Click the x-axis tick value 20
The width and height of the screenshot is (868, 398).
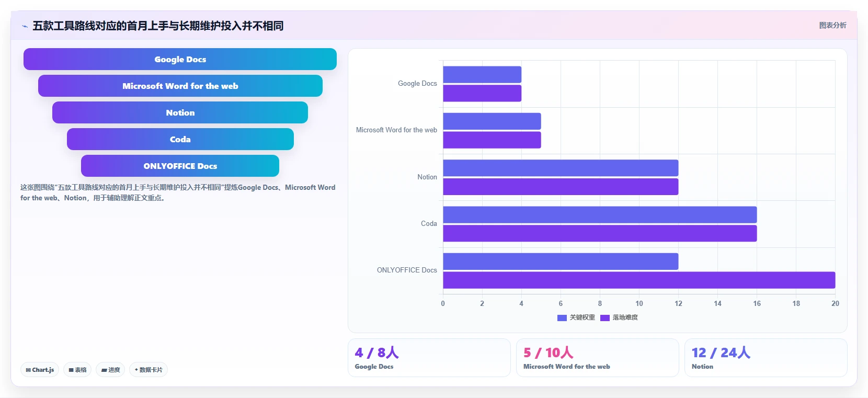835,303
